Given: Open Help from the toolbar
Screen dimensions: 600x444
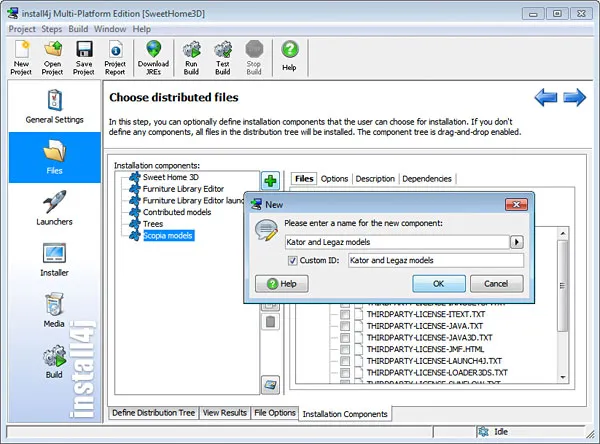Looking at the screenshot, I should coord(290,56).
